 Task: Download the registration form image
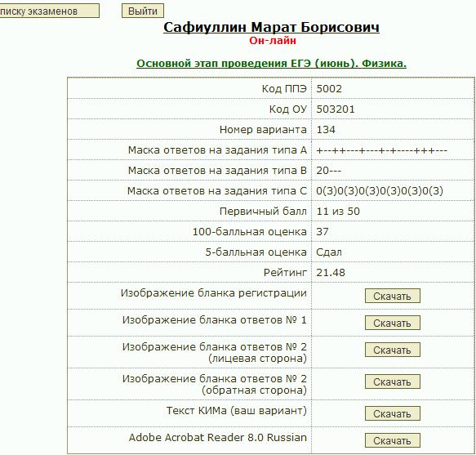pyautogui.click(x=392, y=296)
